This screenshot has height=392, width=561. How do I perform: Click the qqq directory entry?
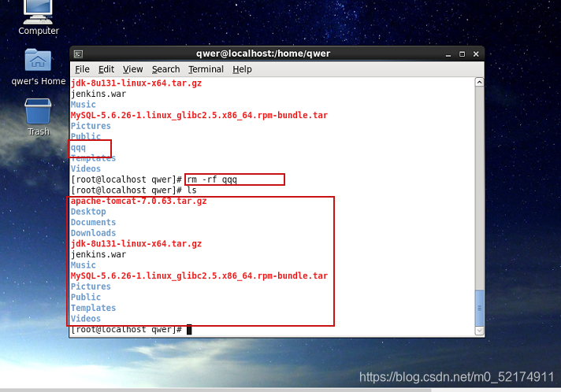tap(78, 147)
